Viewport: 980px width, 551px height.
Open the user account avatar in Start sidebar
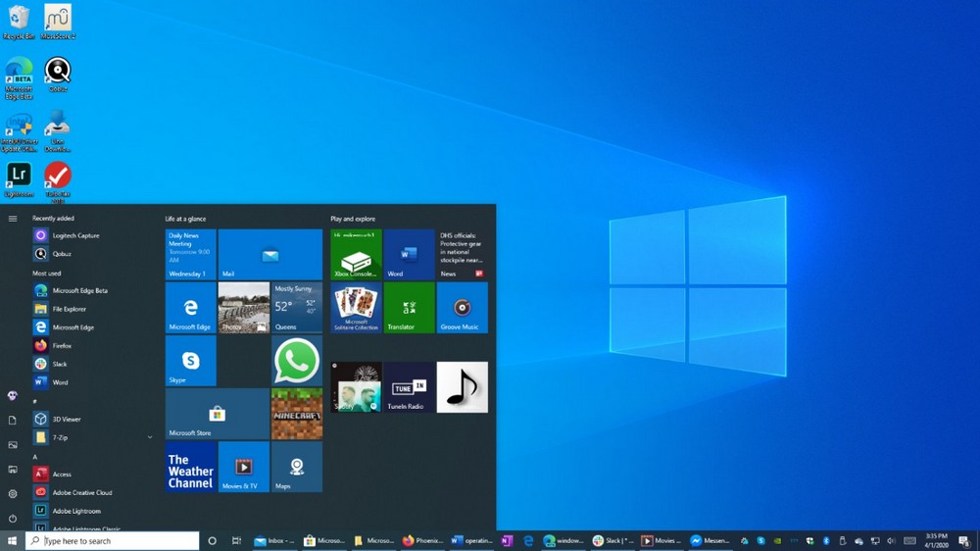pos(13,395)
